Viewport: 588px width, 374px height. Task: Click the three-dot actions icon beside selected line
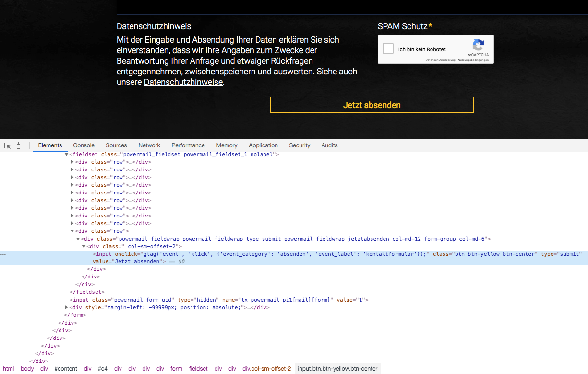(x=3, y=254)
